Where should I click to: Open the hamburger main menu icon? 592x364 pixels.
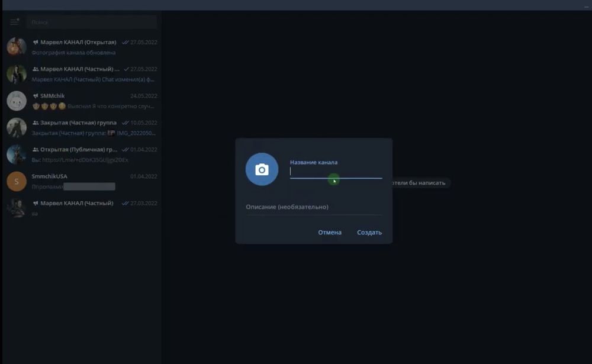14,22
